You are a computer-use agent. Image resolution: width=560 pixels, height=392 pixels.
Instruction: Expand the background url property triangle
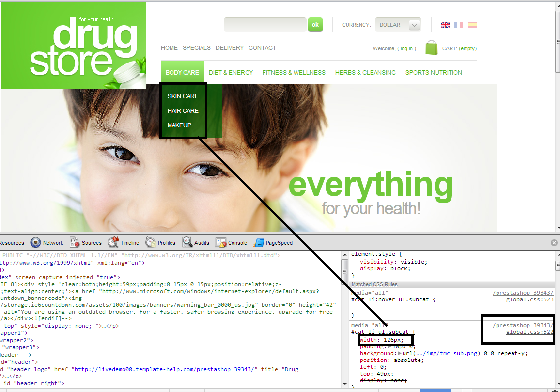click(400, 354)
